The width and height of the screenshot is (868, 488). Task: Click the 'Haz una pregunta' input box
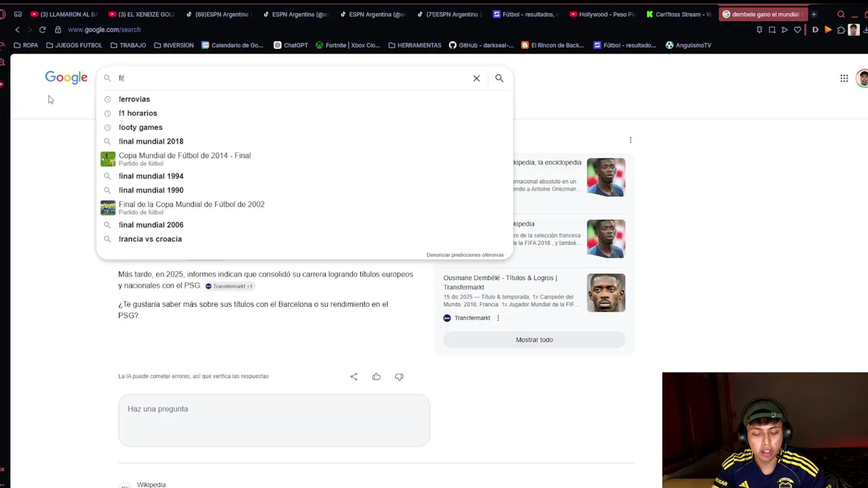pyautogui.click(x=274, y=420)
